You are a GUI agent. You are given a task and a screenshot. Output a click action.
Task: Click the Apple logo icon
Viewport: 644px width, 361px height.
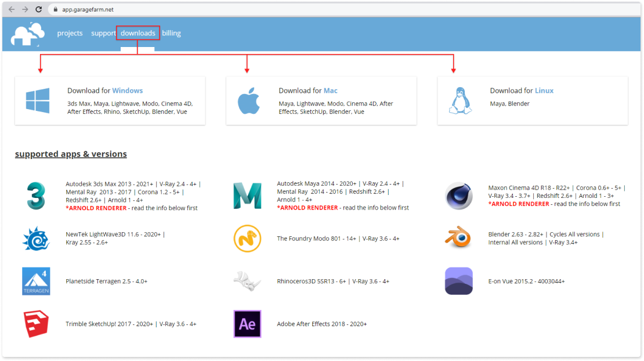pos(248,100)
